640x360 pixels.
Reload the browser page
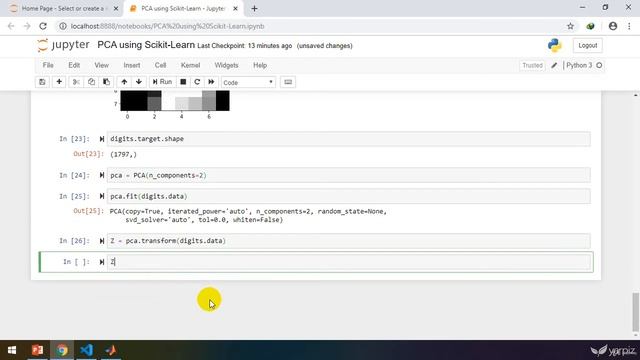pos(43,26)
